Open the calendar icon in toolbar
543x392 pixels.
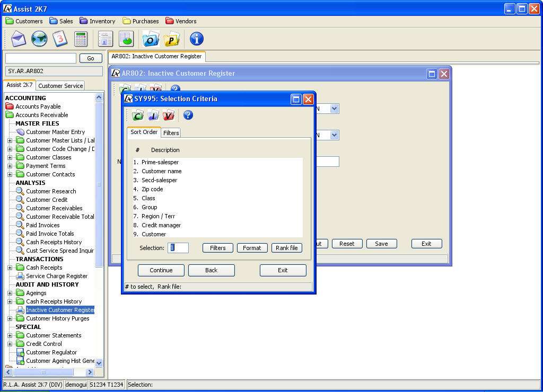coord(60,39)
